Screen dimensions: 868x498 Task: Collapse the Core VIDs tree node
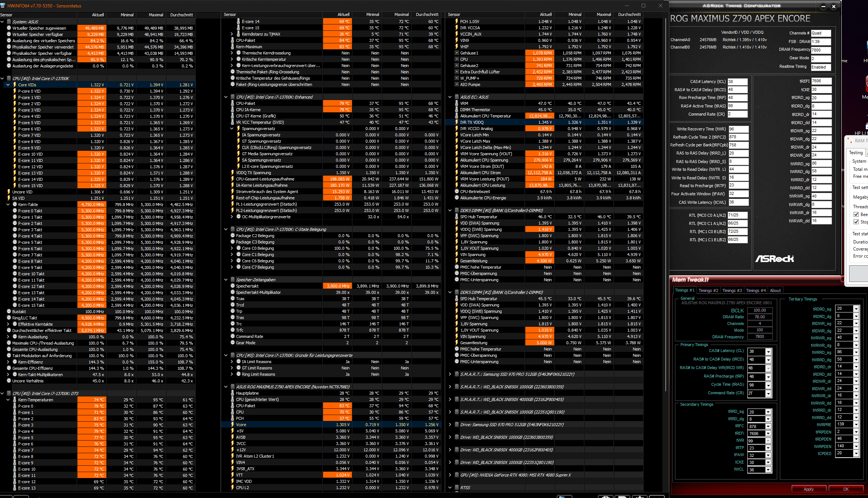tap(8, 85)
